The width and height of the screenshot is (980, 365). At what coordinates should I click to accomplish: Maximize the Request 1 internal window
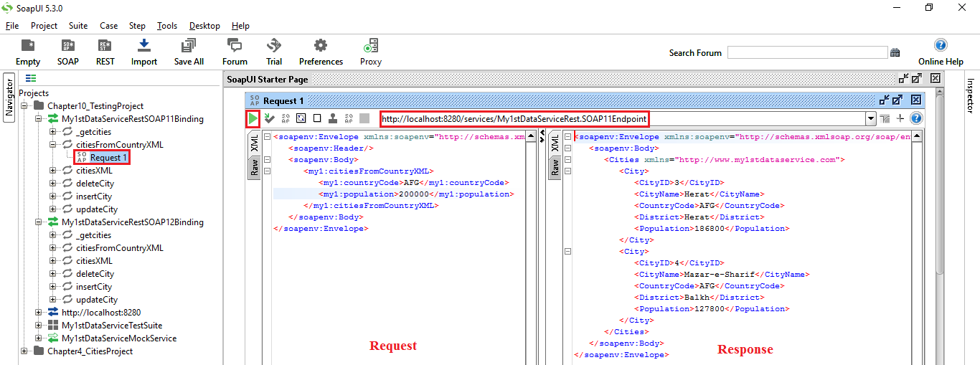click(x=897, y=100)
